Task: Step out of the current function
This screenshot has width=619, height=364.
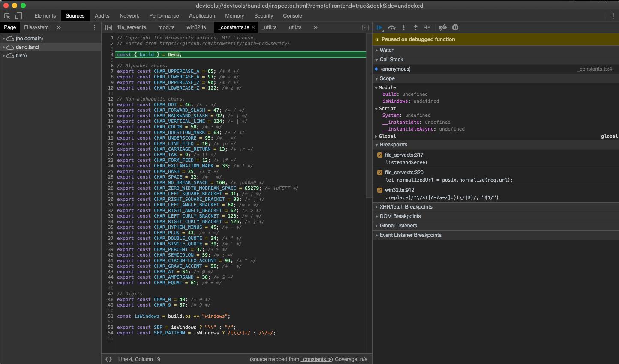Action: [415, 27]
